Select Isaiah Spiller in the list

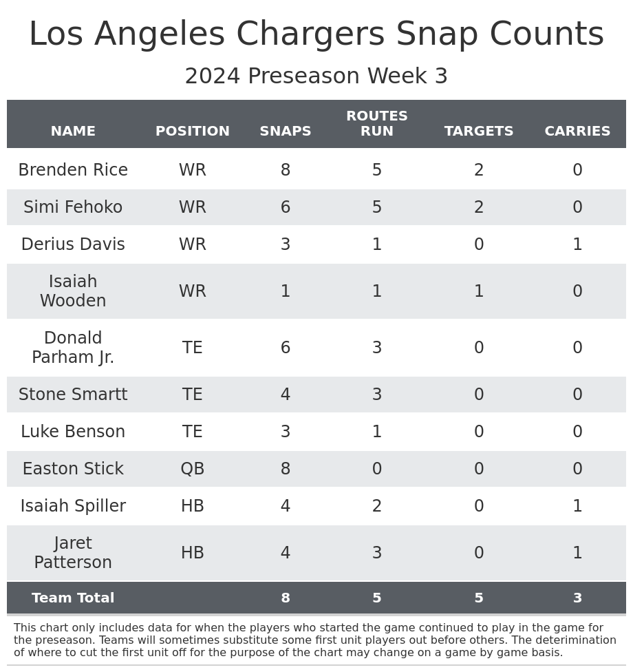point(73,506)
